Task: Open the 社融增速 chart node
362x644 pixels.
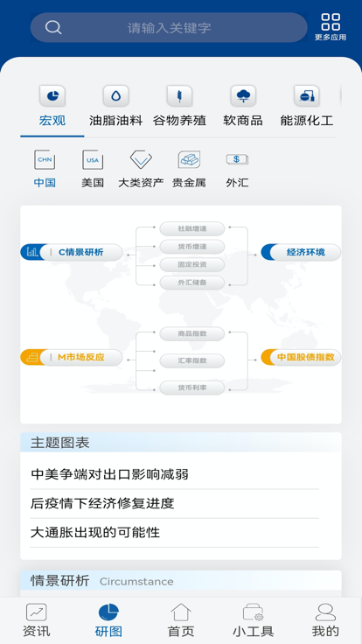Action: (x=192, y=228)
